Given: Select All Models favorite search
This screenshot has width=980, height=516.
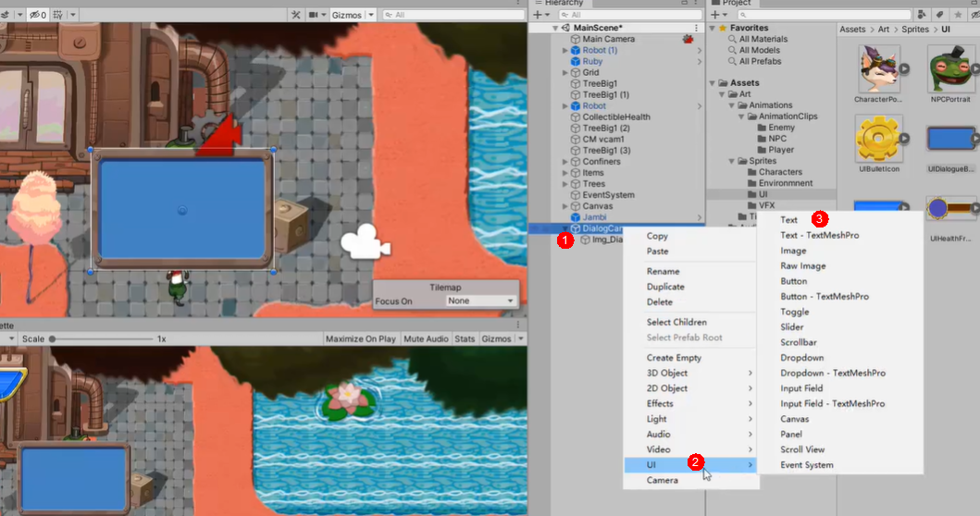Looking at the screenshot, I should (x=760, y=50).
